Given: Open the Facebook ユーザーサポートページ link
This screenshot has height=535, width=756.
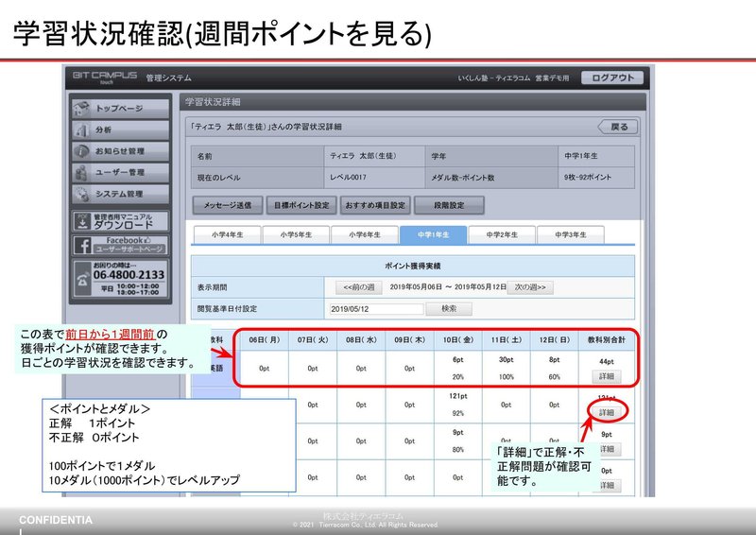Looking at the screenshot, I should pos(121,245).
